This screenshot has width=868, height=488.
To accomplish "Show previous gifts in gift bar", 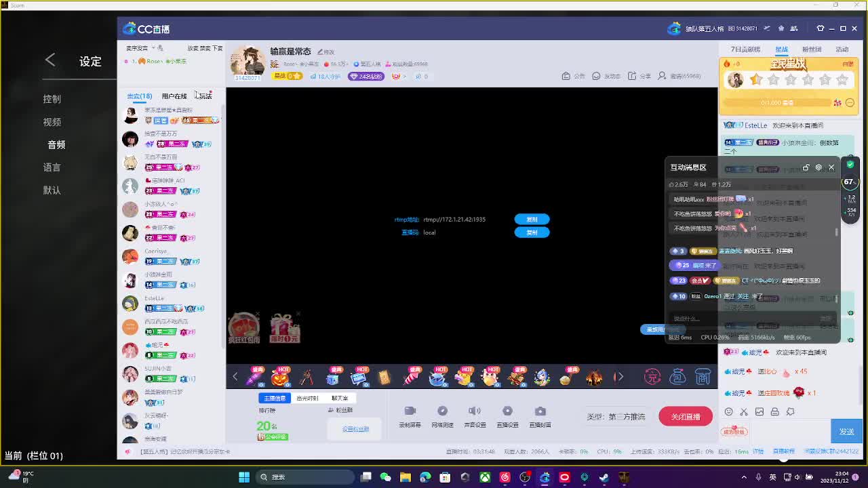I will [235, 377].
